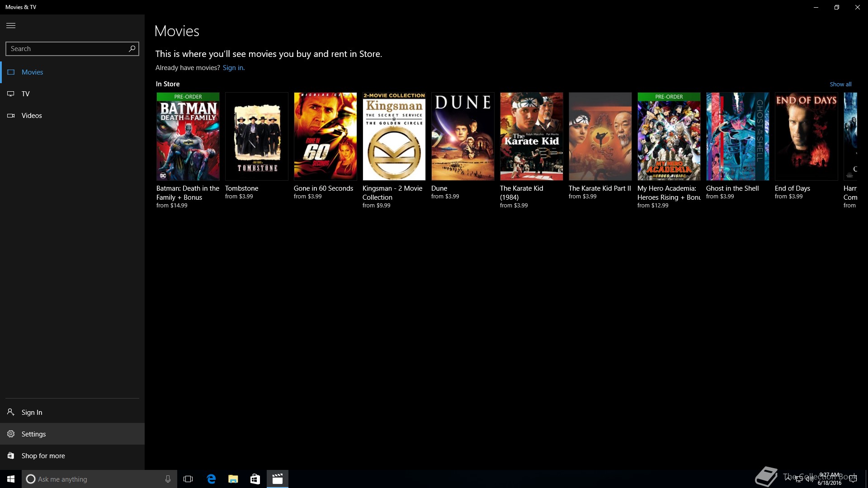Image resolution: width=868 pixels, height=488 pixels.
Task: Open Kingsman 2 Movie Collection poster
Action: pos(394,136)
